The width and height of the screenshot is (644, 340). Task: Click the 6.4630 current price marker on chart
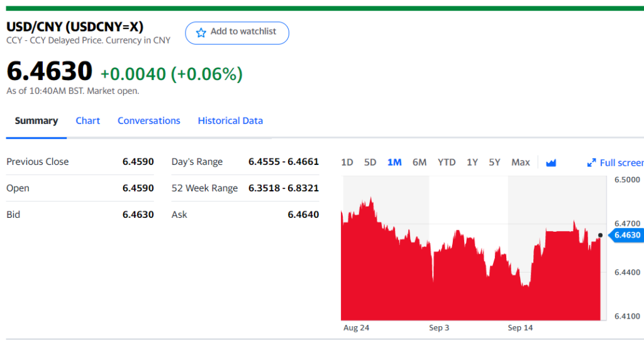(x=626, y=235)
